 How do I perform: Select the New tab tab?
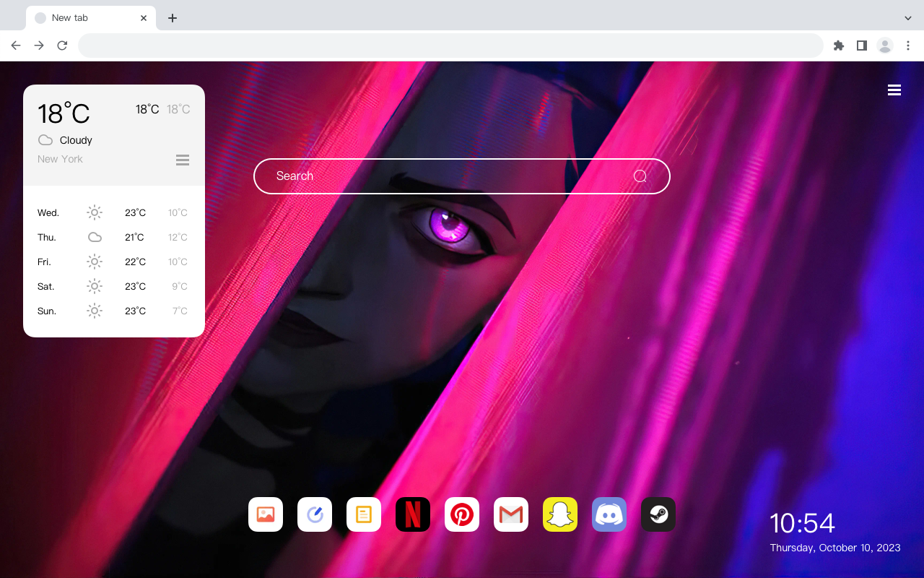click(91, 18)
